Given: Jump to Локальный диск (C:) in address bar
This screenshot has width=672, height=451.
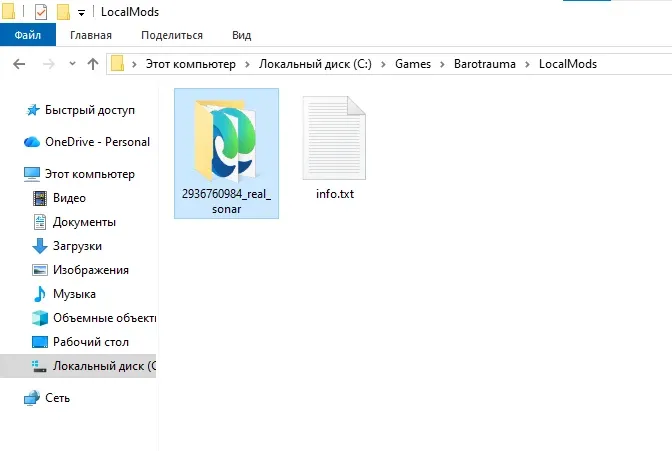Looking at the screenshot, I should (x=315, y=64).
